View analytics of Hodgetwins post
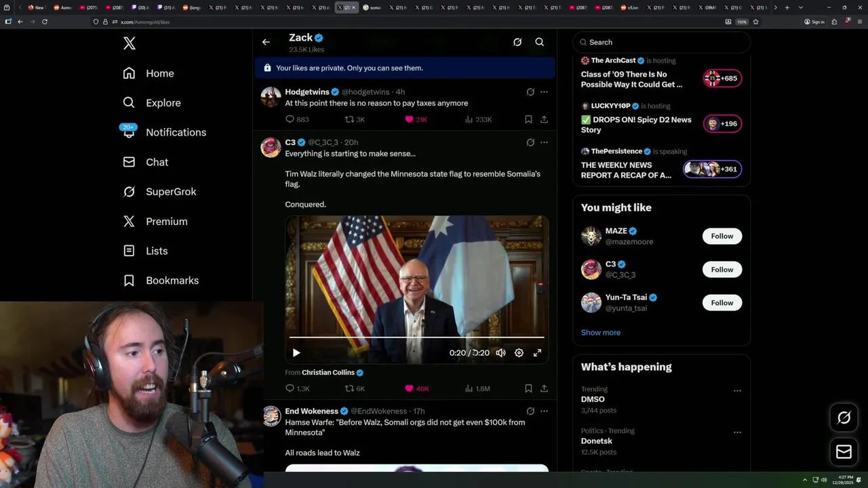Image resolution: width=868 pixels, height=488 pixels. 479,119
